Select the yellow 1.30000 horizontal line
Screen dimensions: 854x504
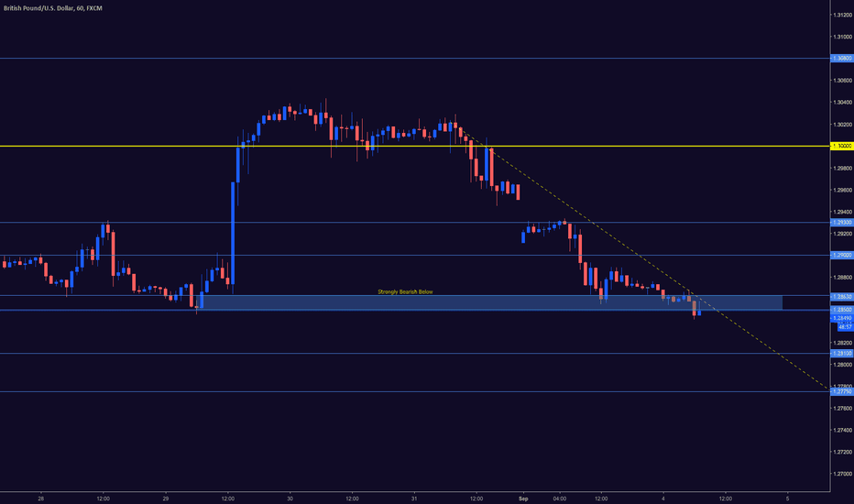tap(414, 146)
